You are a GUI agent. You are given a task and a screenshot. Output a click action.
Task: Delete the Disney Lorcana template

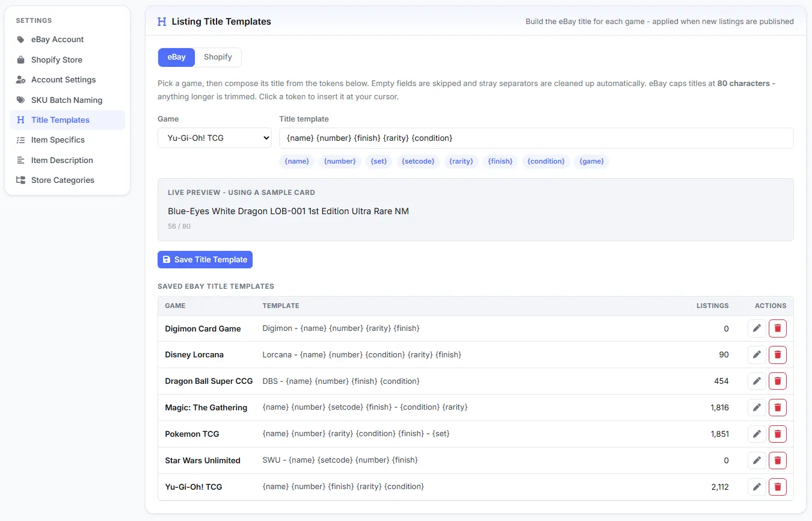[x=778, y=355]
